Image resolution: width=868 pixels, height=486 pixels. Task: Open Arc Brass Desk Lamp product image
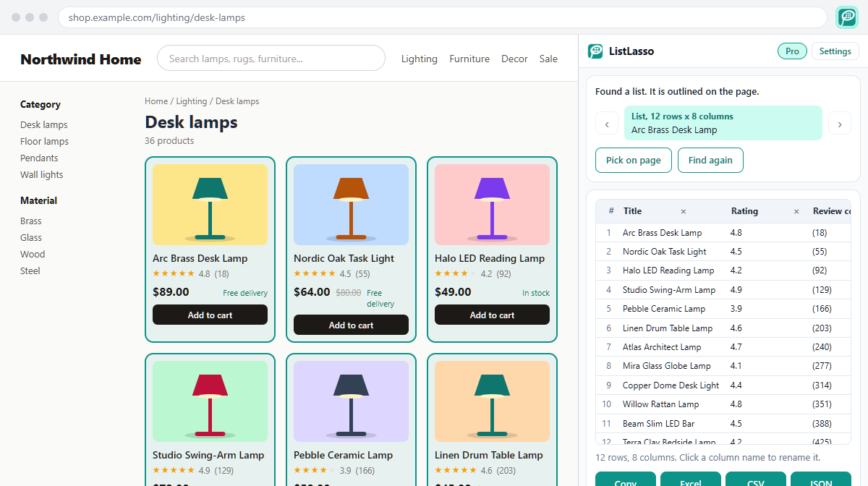coord(210,205)
